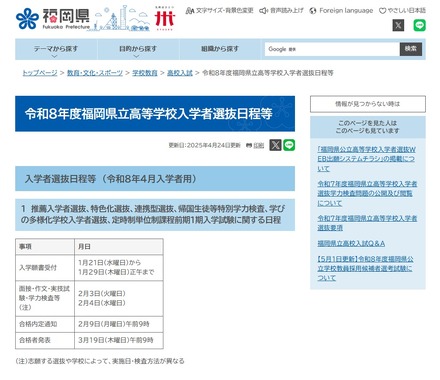Click cell 2月9日(月曜日)午前9時
This screenshot has width=440, height=380.
click(119, 324)
